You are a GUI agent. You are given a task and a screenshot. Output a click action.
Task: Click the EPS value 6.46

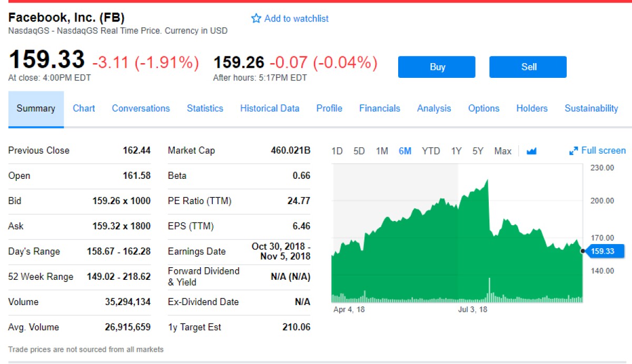click(302, 226)
